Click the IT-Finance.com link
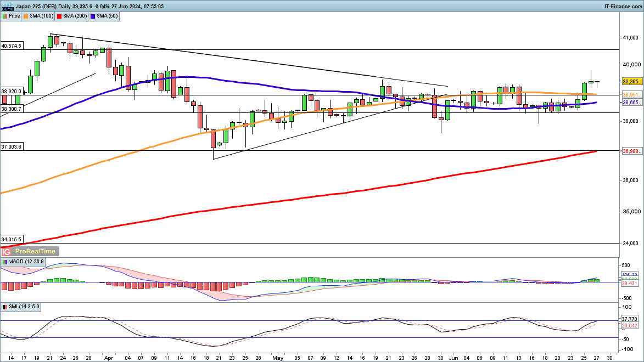This screenshot has height=362, width=644. coord(623,6)
